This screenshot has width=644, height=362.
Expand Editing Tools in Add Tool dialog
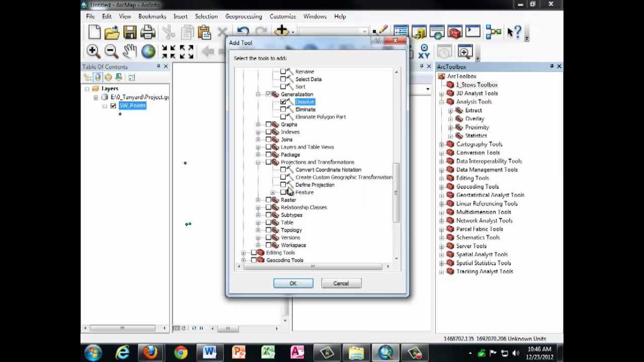coord(244,252)
